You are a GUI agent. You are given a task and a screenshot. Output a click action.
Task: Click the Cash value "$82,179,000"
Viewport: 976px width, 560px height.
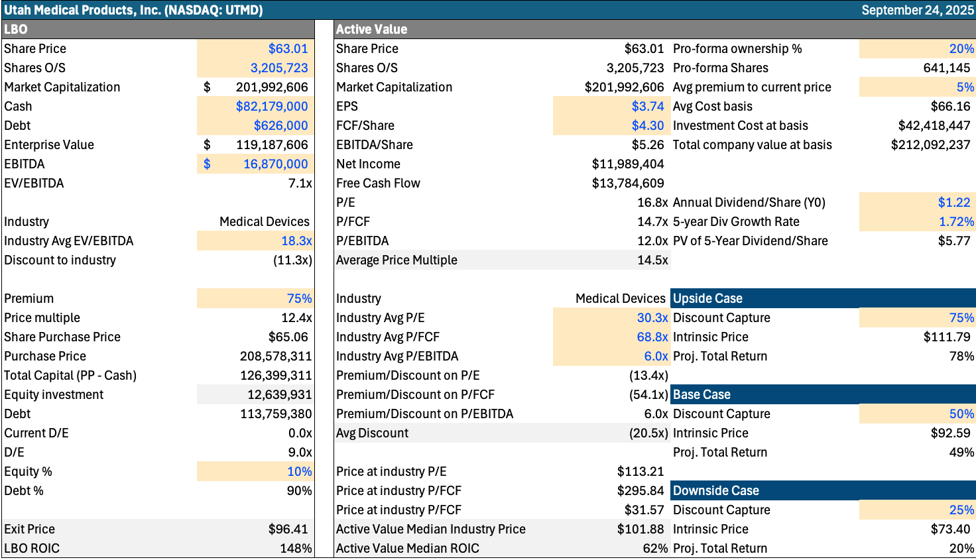(x=272, y=106)
